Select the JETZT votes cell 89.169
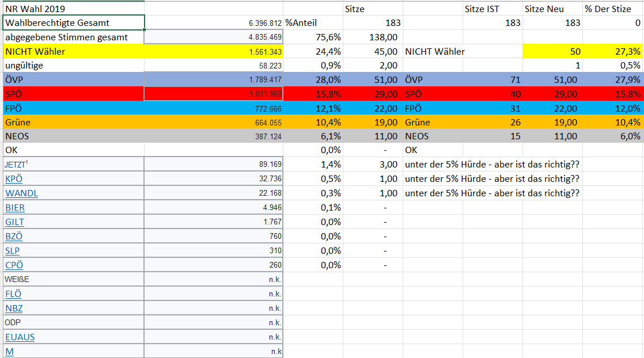The width and height of the screenshot is (644, 358). [x=214, y=164]
